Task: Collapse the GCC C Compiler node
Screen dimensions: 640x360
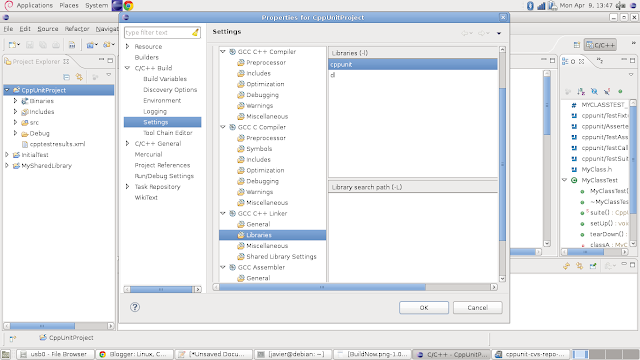Action: (223, 127)
